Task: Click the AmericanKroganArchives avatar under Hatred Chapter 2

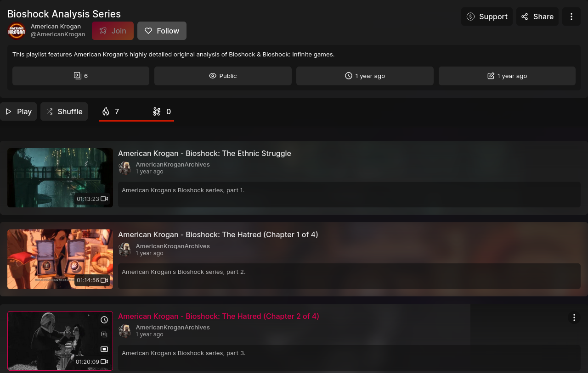Action: pos(125,331)
